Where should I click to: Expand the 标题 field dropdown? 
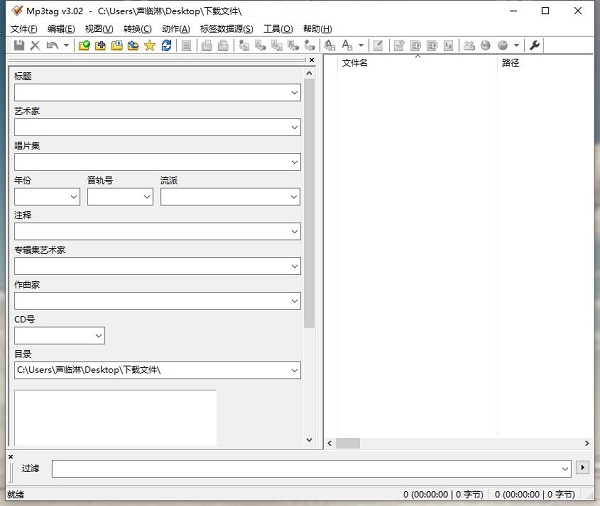click(294, 93)
